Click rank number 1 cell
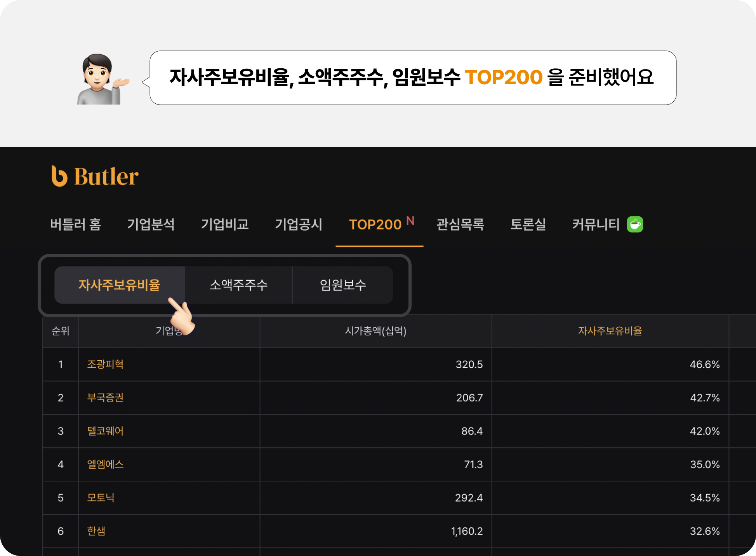 [x=61, y=364]
